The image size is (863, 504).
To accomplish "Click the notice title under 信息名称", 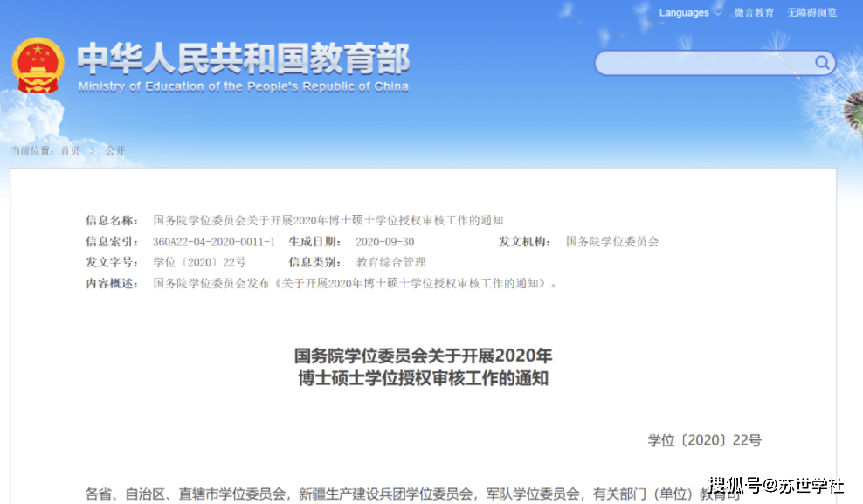I will [332, 220].
